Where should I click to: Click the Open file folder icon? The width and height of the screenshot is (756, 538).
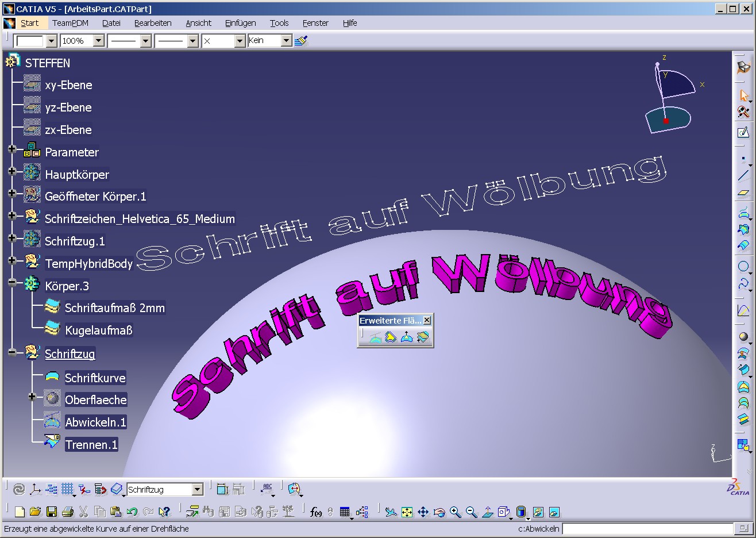35,512
